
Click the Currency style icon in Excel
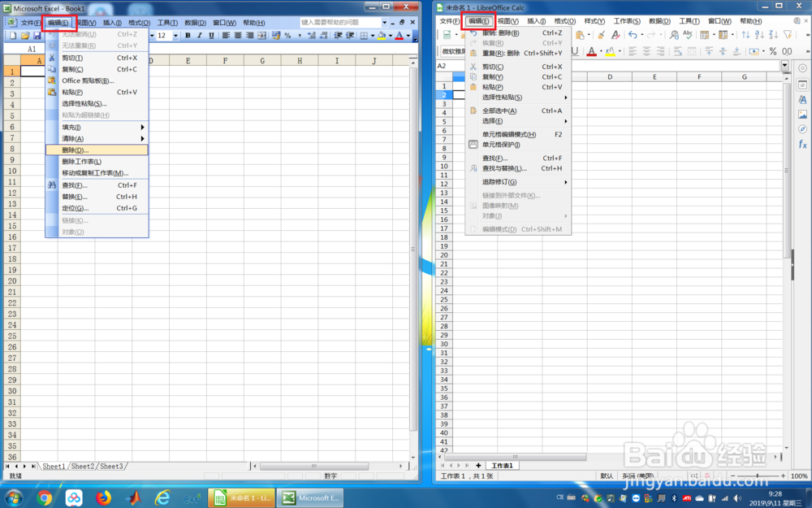(x=275, y=36)
